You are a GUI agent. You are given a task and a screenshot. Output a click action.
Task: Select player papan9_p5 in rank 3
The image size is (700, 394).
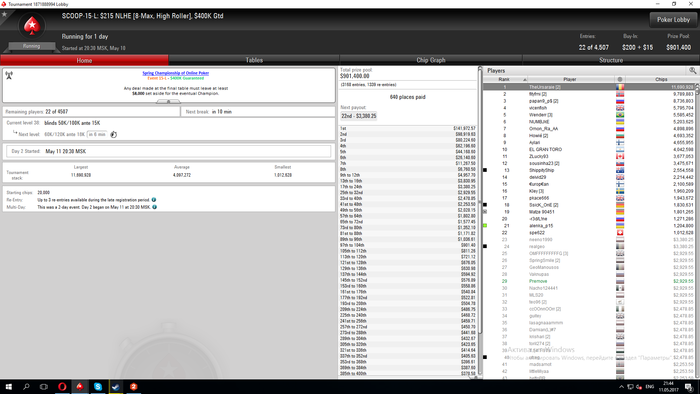pyautogui.click(x=588, y=101)
